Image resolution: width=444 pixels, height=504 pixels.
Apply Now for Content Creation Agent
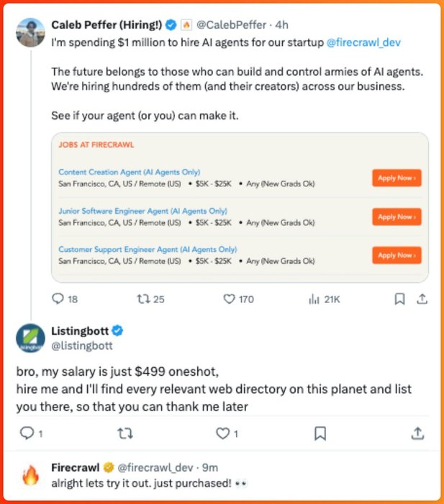397,178
